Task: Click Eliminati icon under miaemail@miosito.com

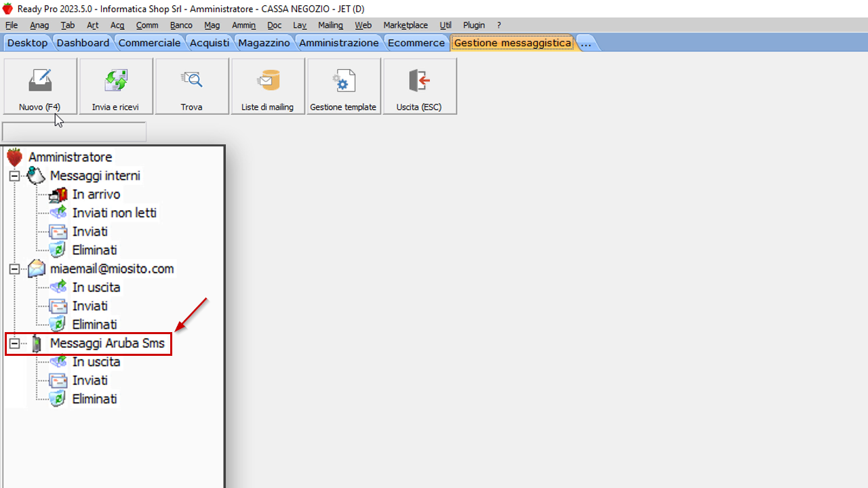Action: pyautogui.click(x=58, y=325)
